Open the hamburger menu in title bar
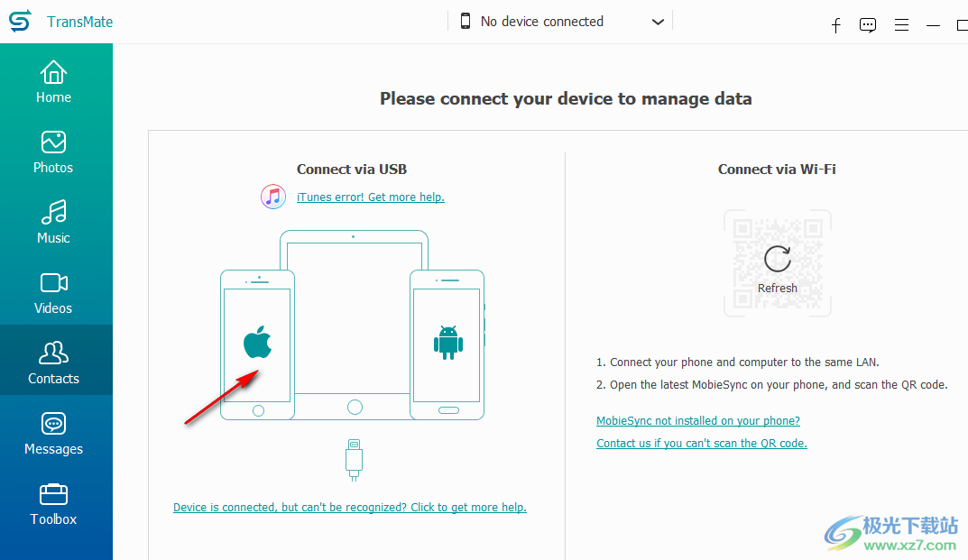Image resolution: width=968 pixels, height=560 pixels. [901, 25]
